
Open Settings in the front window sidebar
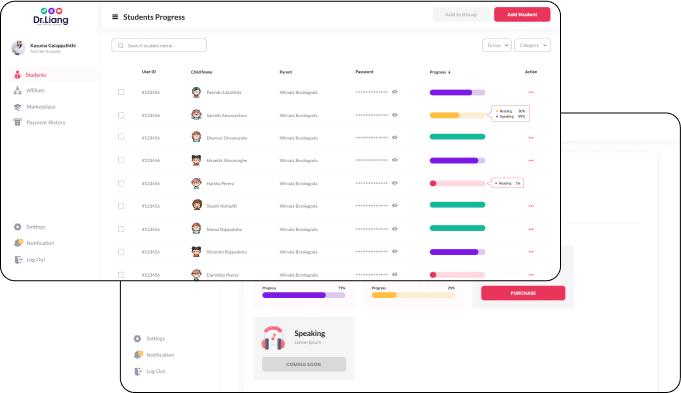36,227
